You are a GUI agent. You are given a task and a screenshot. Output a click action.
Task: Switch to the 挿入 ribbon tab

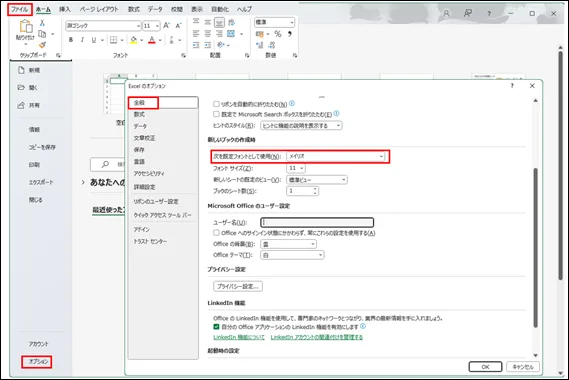point(65,9)
